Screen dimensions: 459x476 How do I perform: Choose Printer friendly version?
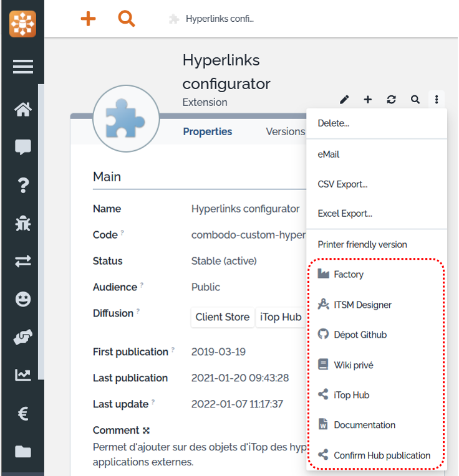coord(377,245)
